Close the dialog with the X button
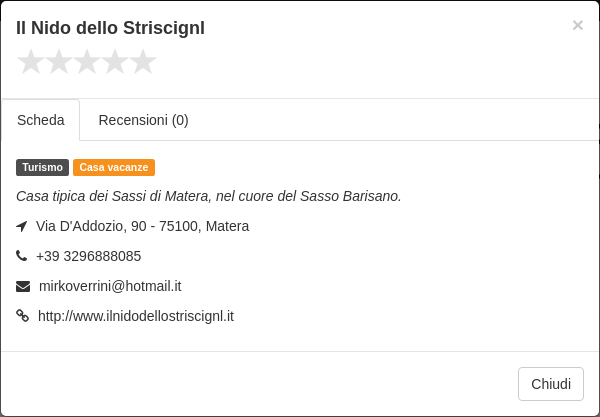 577,25
